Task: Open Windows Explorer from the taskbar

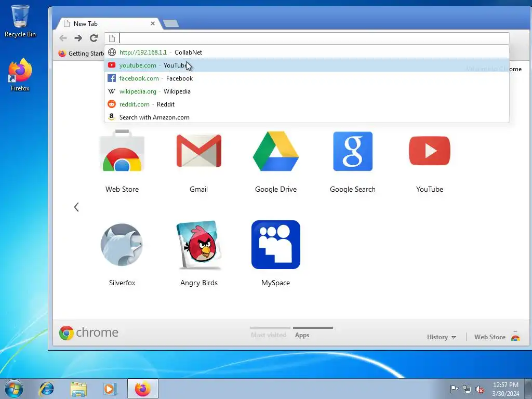Action: (78, 389)
